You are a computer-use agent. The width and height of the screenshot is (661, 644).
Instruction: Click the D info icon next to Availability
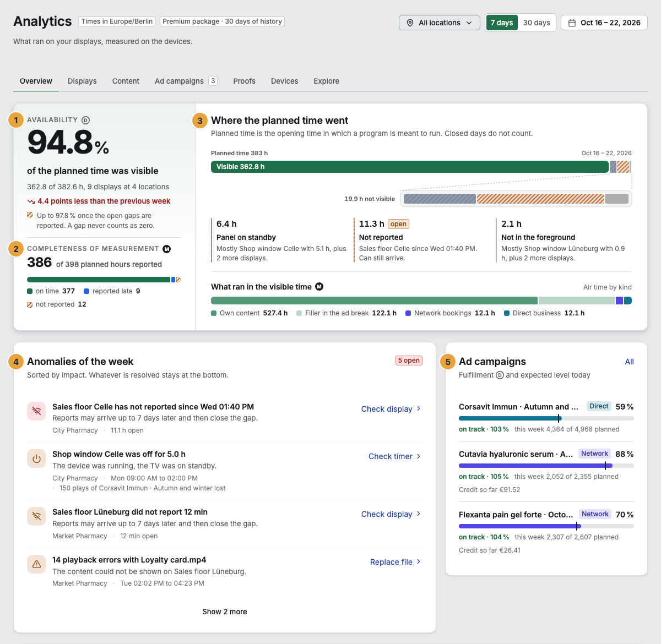tap(85, 120)
